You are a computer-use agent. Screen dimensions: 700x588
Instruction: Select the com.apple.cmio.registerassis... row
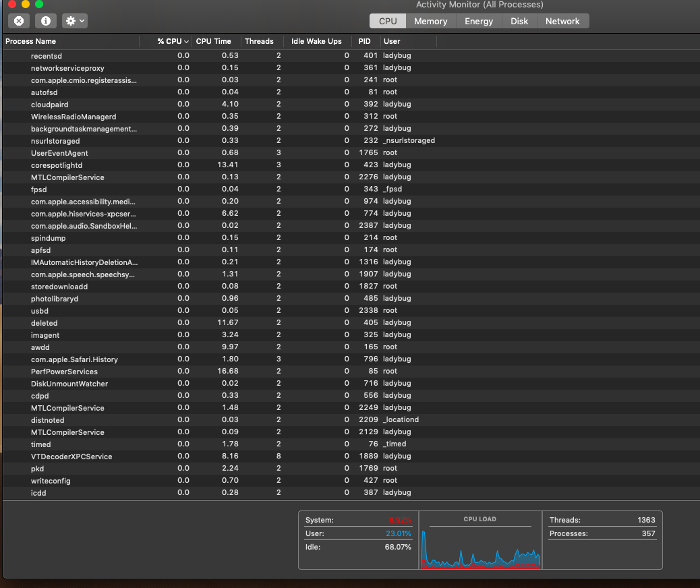(x=351, y=80)
